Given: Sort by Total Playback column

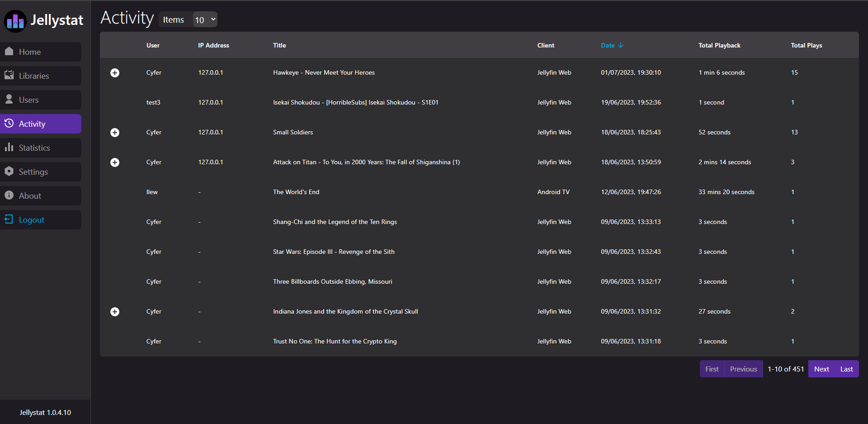Looking at the screenshot, I should 719,45.
